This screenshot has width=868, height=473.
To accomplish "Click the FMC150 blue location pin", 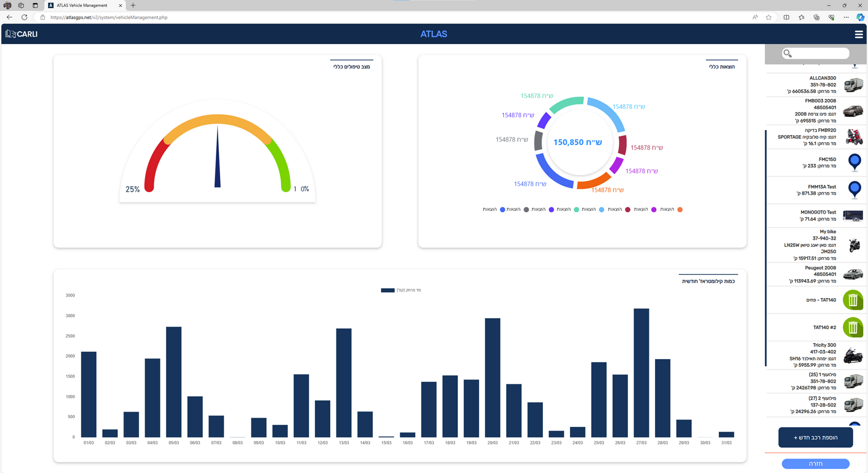I will 854,162.
